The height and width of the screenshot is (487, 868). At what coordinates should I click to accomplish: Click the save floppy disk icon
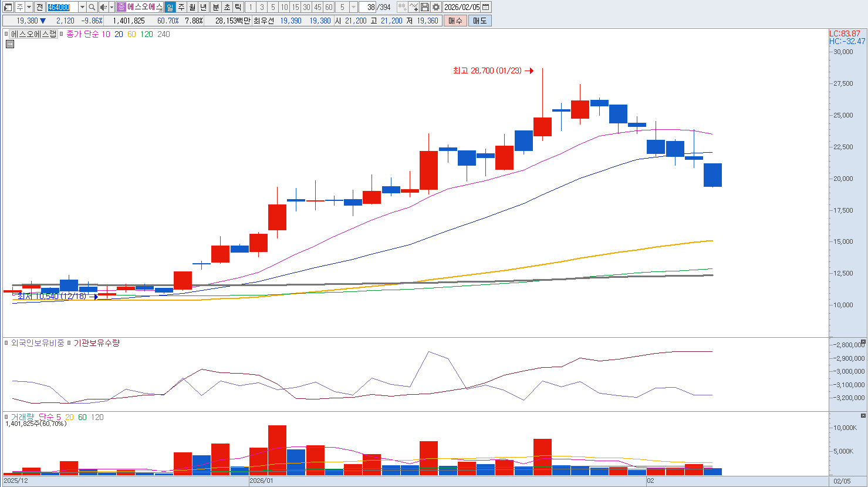coord(425,7)
